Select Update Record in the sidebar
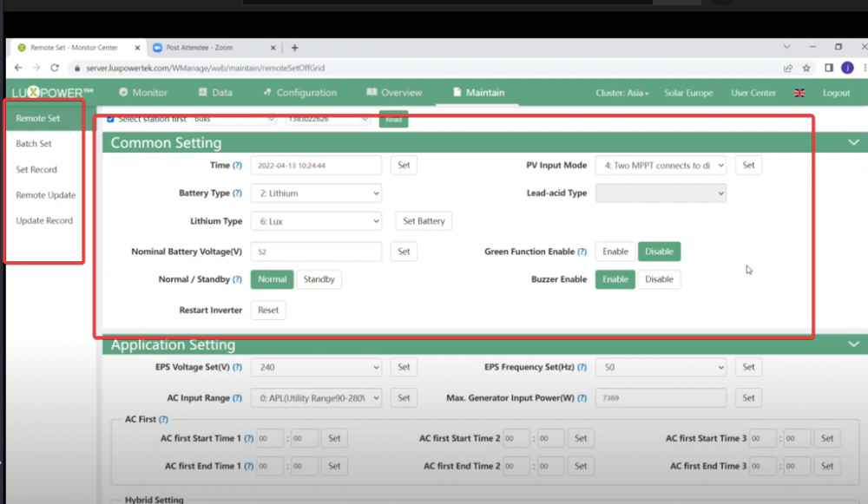 [44, 220]
